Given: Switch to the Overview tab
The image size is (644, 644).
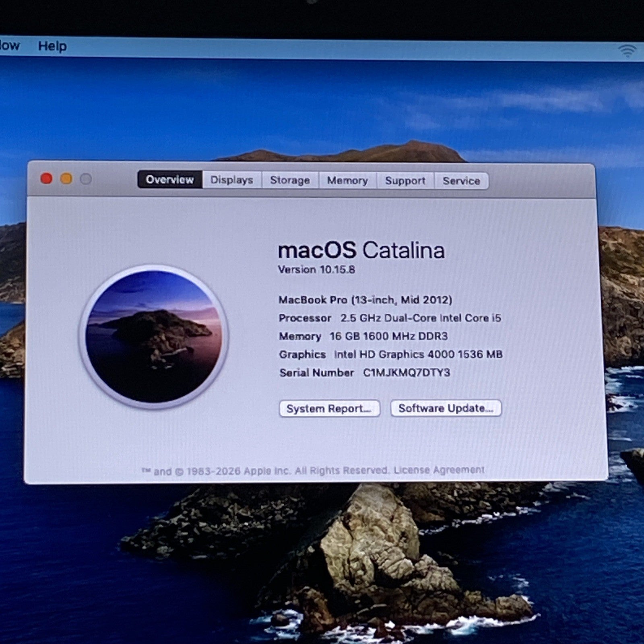Looking at the screenshot, I should click(170, 180).
